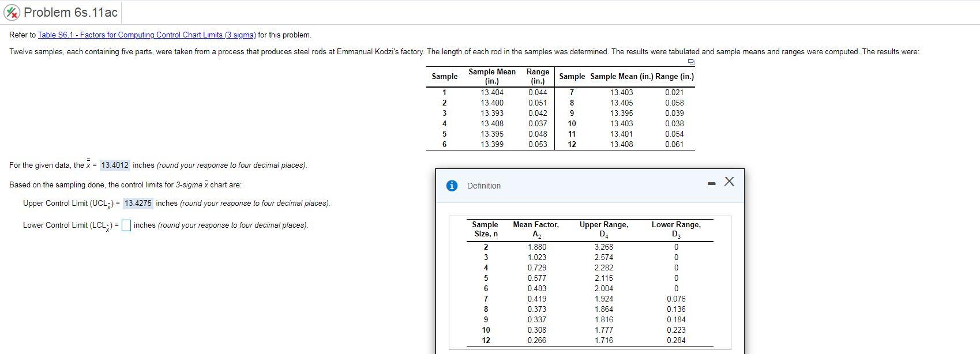Click A2 value 0.266
This screenshot has width=980, height=354.
[537, 340]
